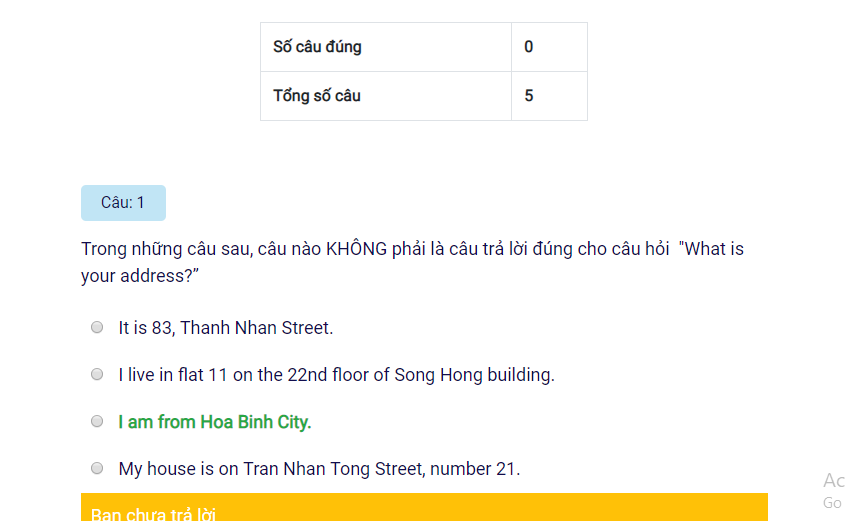Click the blue 'Câu: 1' question badge
Viewport: 845px width, 521px height.
pos(123,203)
